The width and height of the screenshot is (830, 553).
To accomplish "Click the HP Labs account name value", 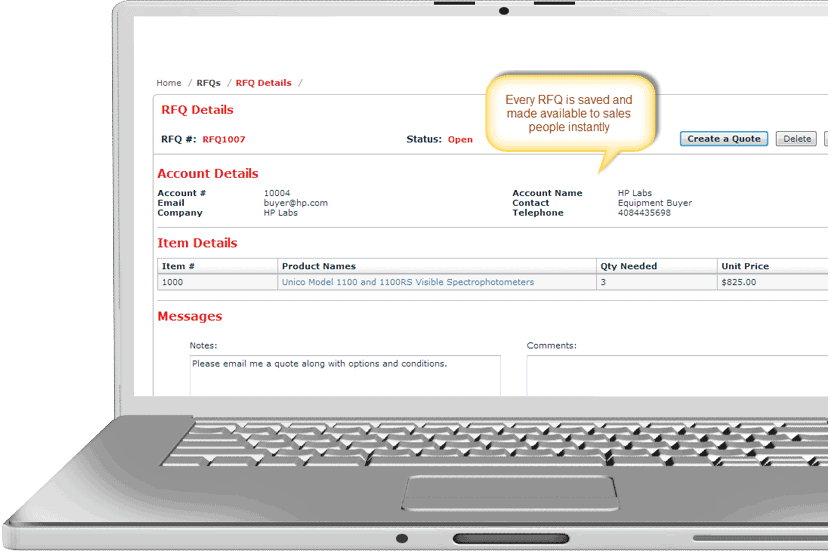I will click(x=635, y=193).
